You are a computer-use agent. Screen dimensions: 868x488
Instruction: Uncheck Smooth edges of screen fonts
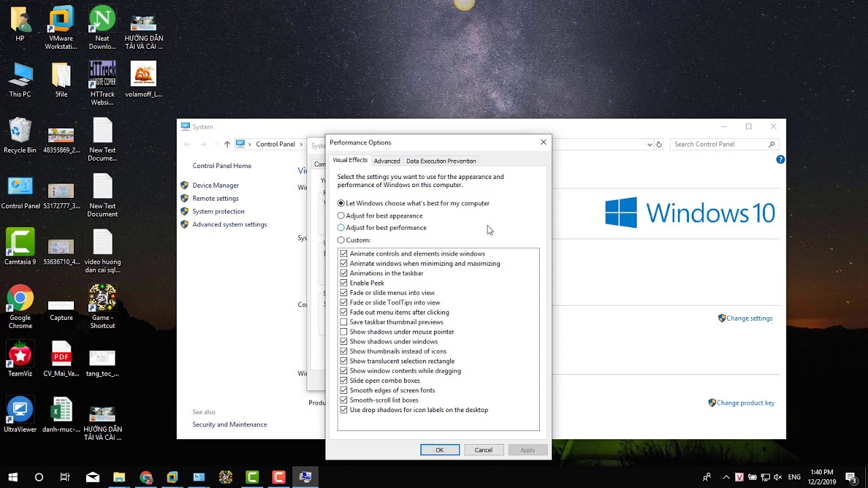pyautogui.click(x=344, y=390)
